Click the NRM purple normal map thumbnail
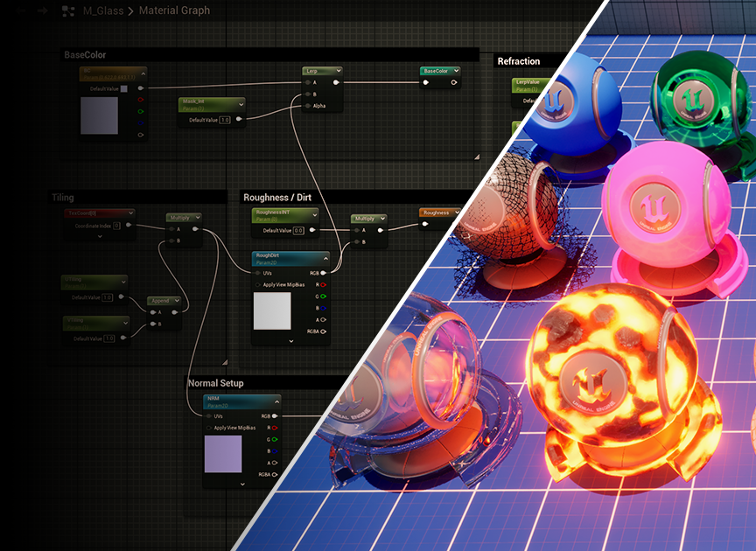Image resolution: width=756 pixels, height=551 pixels. tap(223, 454)
